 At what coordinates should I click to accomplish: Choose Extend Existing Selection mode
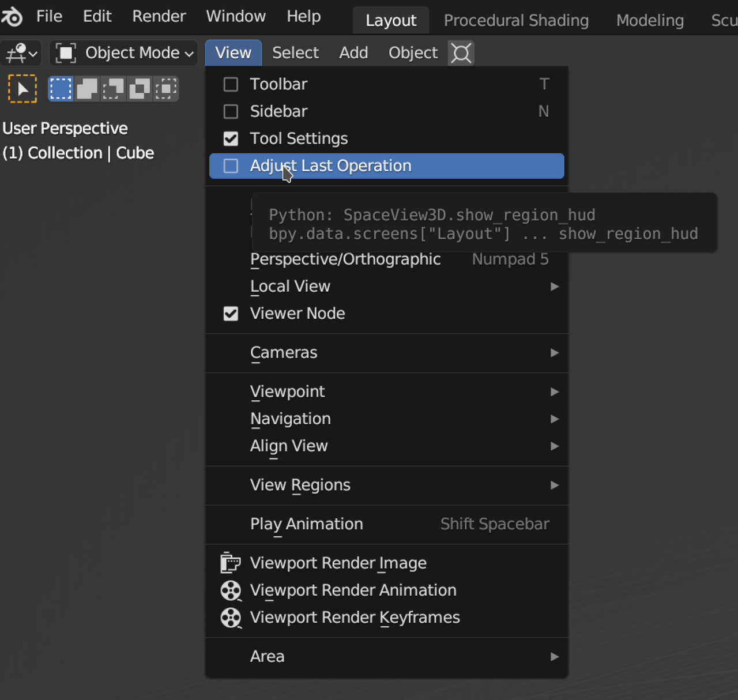[87, 89]
